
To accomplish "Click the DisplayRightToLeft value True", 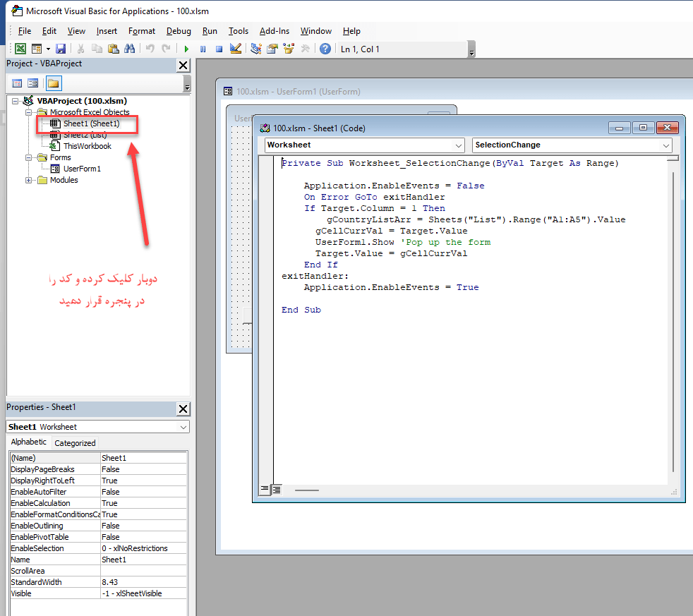I will [x=144, y=481].
